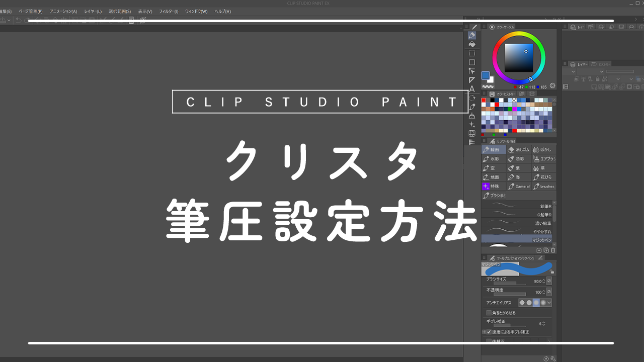Screen dimensions: 644x362
Task: Select the 特殊 sub tool group
Action: [494, 186]
